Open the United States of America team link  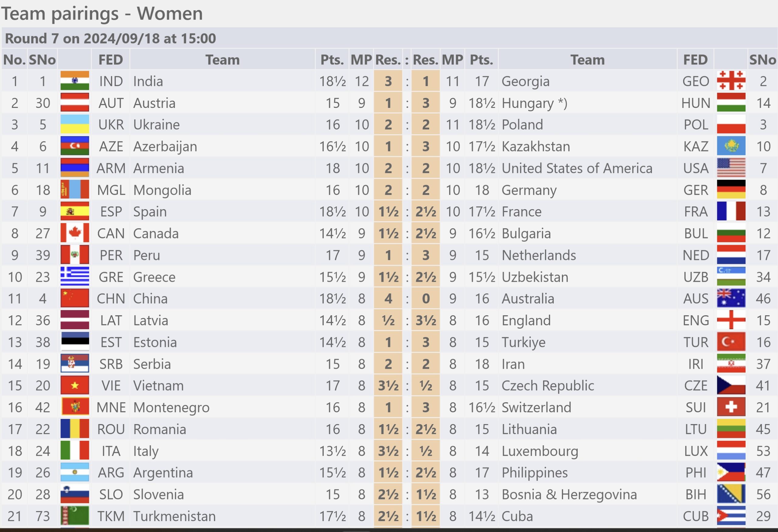point(577,168)
